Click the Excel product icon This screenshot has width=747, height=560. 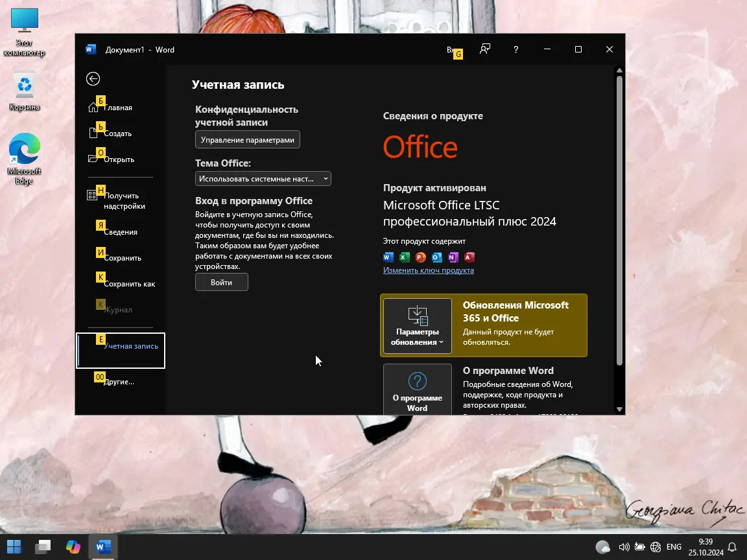pyautogui.click(x=404, y=257)
